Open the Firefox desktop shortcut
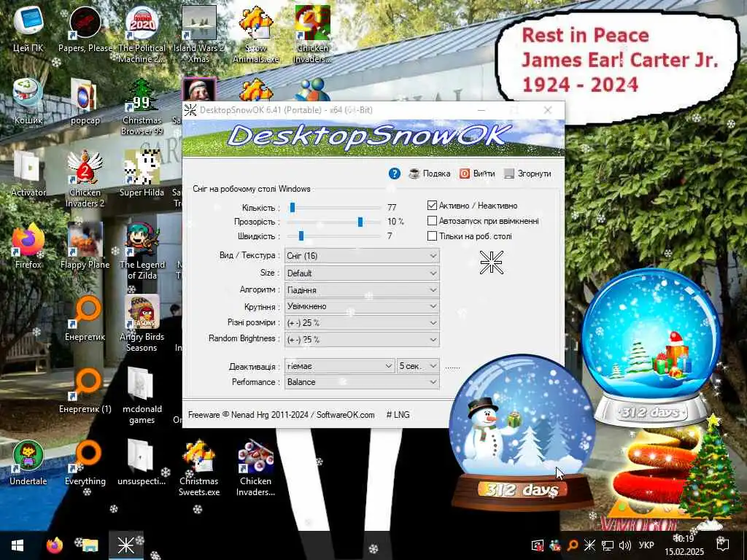The image size is (747, 560). (x=28, y=246)
